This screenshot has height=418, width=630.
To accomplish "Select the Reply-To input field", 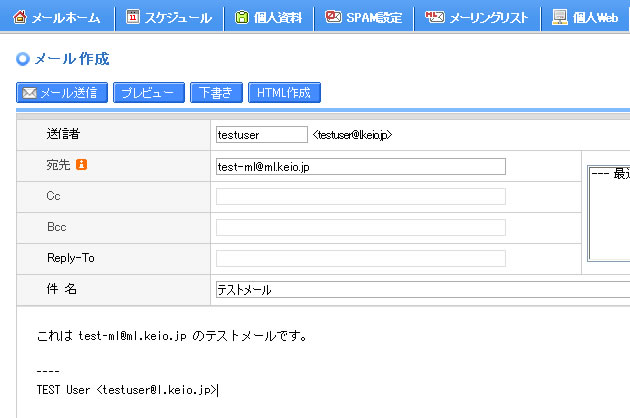I will pos(360,259).
